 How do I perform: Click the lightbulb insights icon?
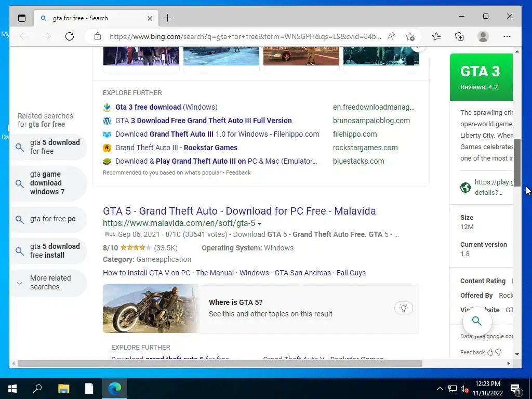coord(403,308)
